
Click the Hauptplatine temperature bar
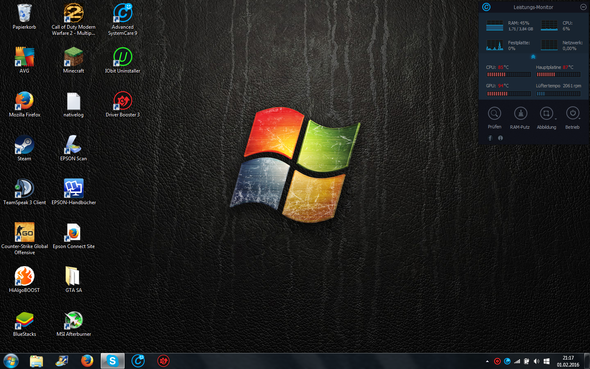coord(558,74)
